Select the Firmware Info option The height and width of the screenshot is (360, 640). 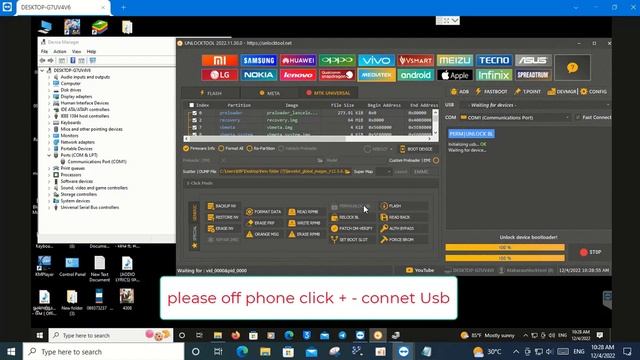(x=199, y=149)
